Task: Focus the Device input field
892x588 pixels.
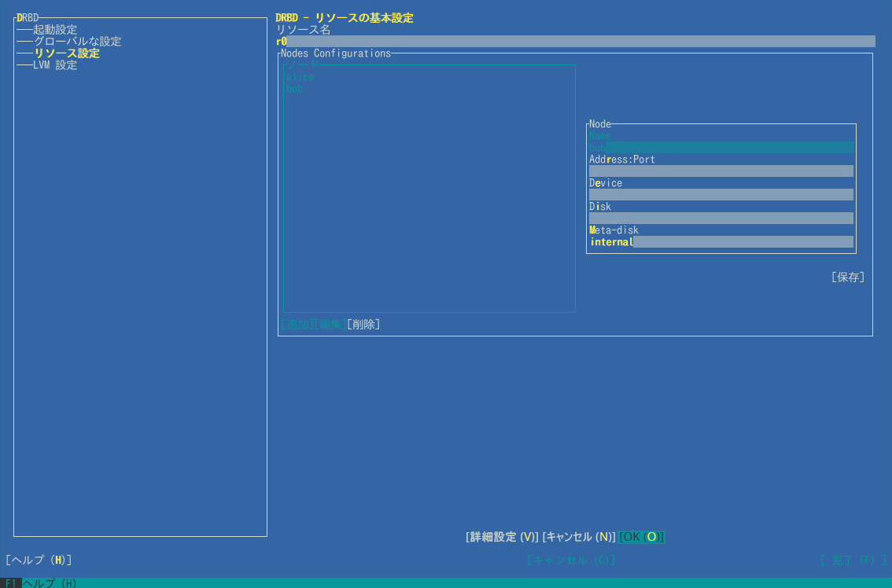Action: 721,195
